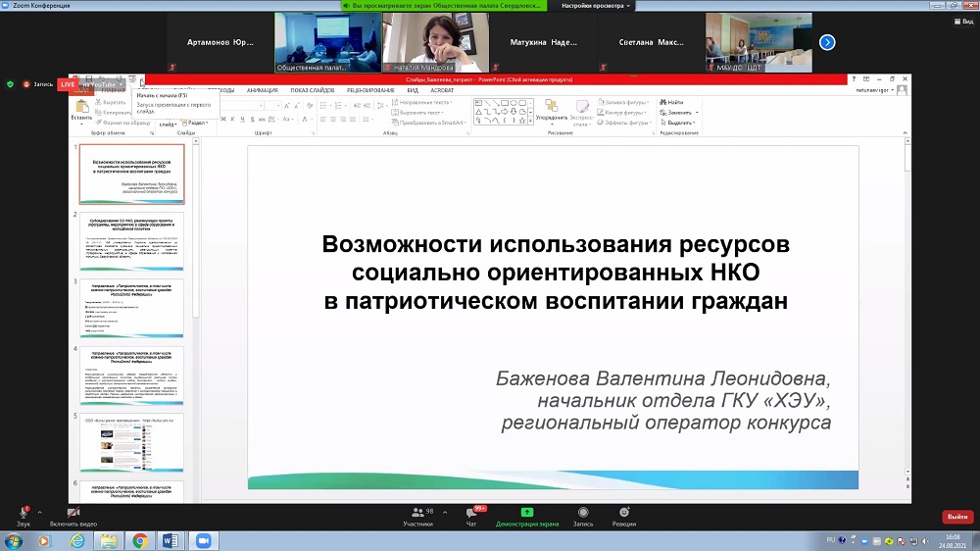
Task: Open the Настройки просмотра dropdown
Action: pos(596,6)
